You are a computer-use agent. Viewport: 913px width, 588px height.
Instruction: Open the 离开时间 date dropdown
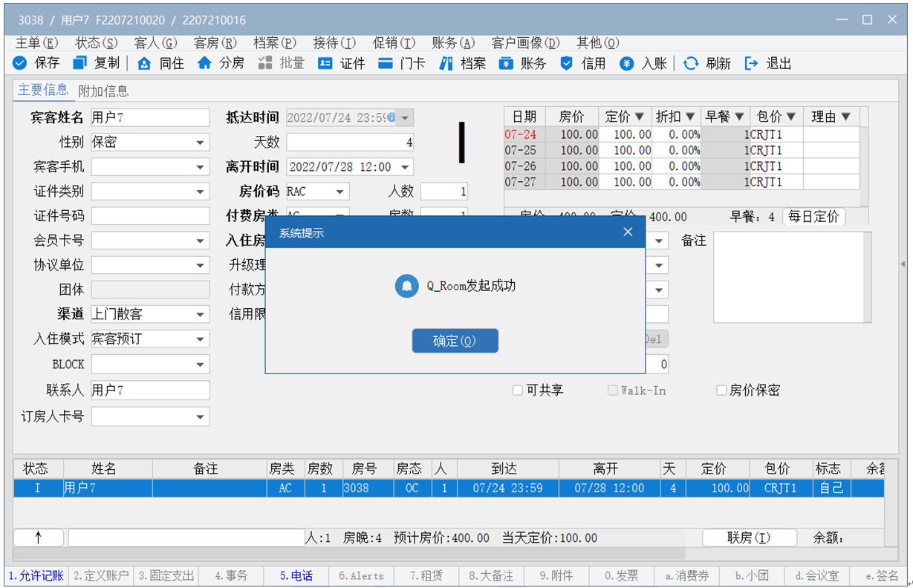(x=405, y=167)
